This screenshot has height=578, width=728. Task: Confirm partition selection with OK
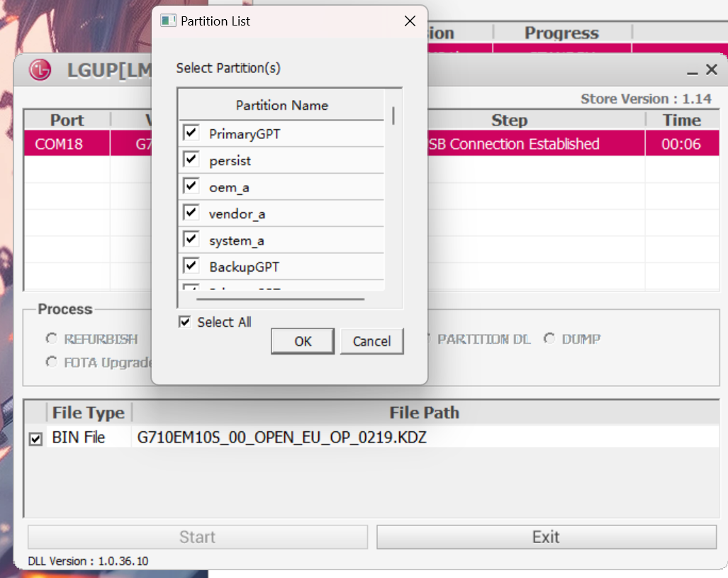(303, 341)
